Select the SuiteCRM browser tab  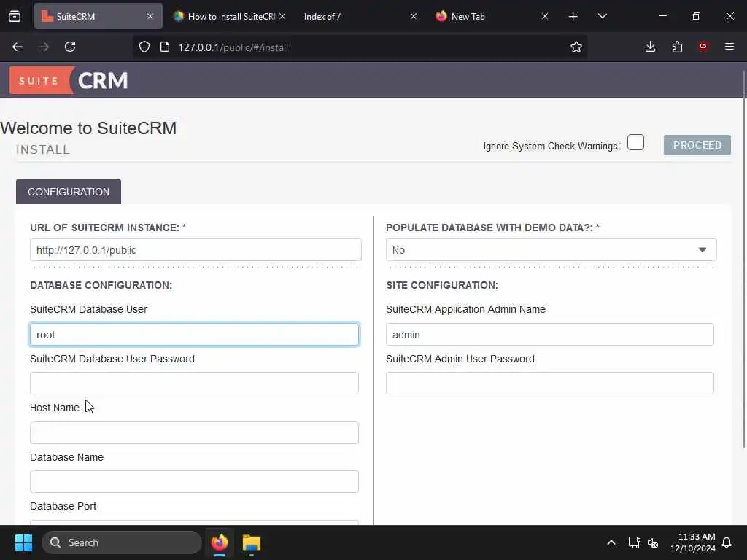pos(98,16)
